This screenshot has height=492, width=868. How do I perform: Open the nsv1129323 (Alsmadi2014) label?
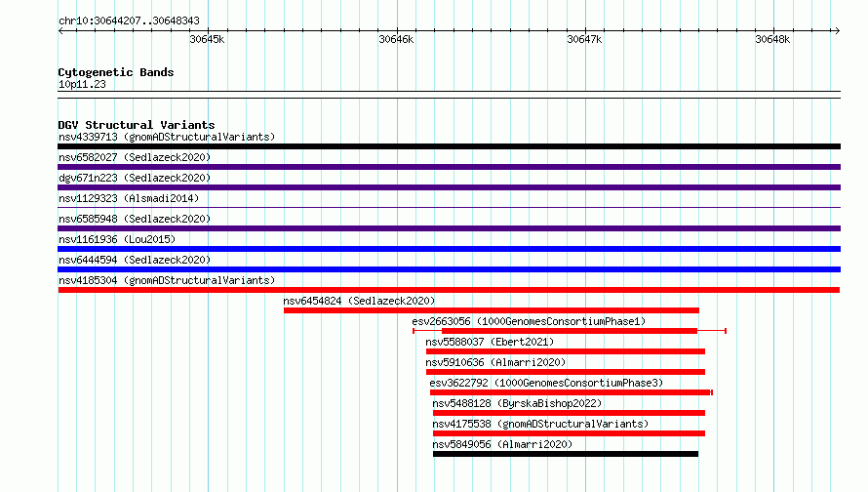point(129,198)
